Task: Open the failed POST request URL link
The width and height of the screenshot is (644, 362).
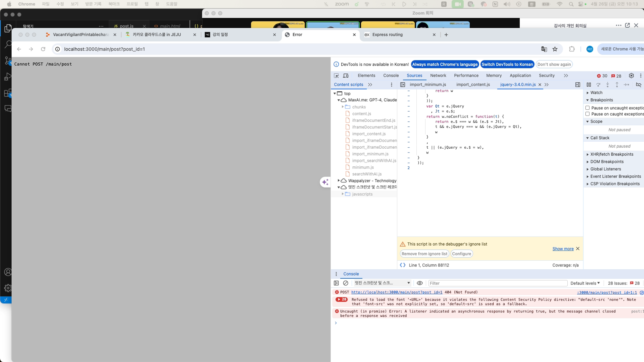Action: click(397, 292)
